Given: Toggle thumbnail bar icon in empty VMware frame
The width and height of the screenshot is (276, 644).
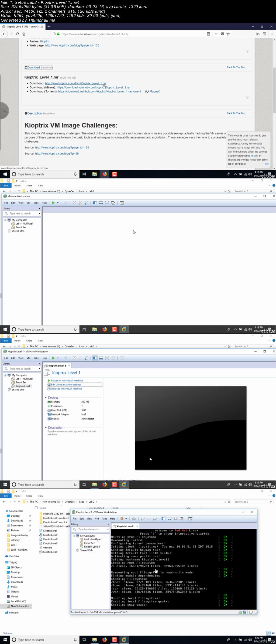Looking at the screenshot, I should (x=101, y=203).
